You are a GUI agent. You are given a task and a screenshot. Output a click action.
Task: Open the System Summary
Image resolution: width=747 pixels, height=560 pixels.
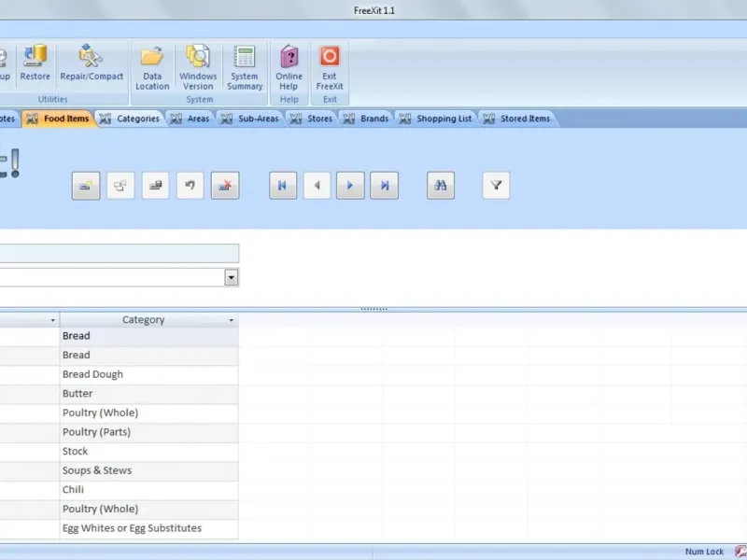pos(245,67)
